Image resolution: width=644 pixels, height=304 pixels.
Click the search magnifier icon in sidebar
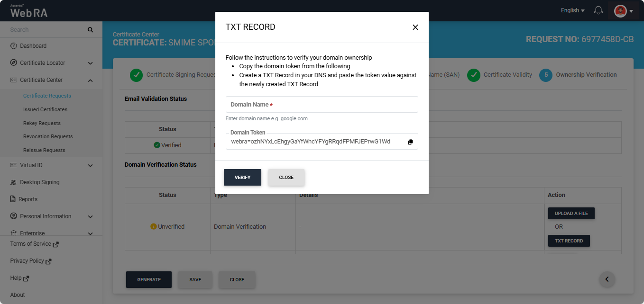click(x=91, y=30)
